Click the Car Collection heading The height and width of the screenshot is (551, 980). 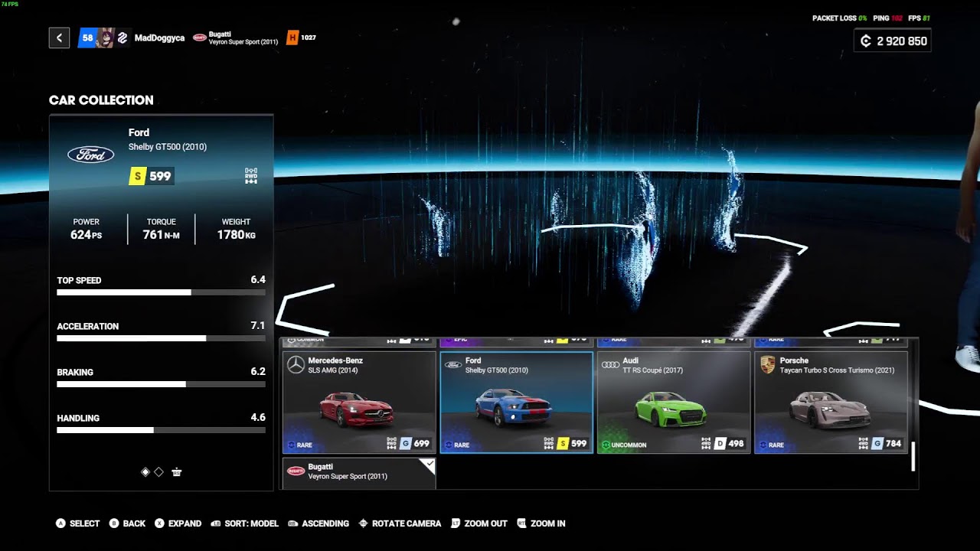click(x=101, y=100)
